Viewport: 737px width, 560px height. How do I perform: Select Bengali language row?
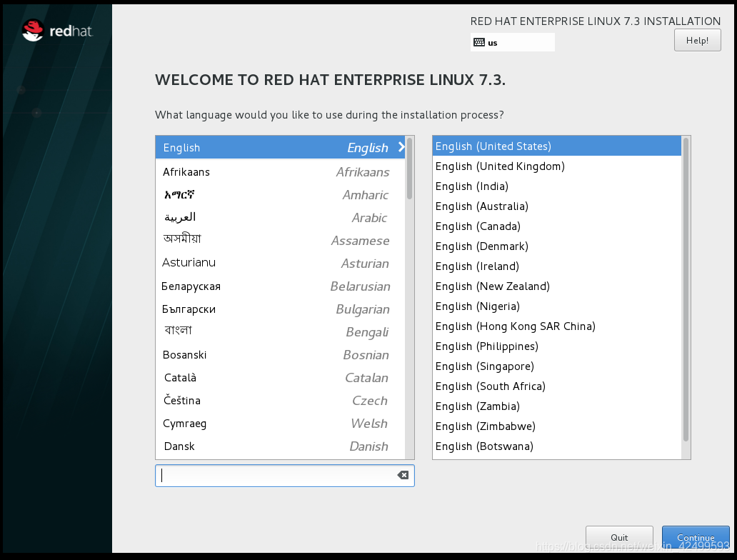[x=280, y=332]
